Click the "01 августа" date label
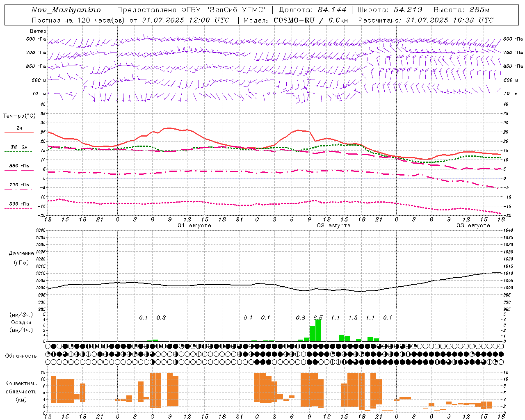 194,226
